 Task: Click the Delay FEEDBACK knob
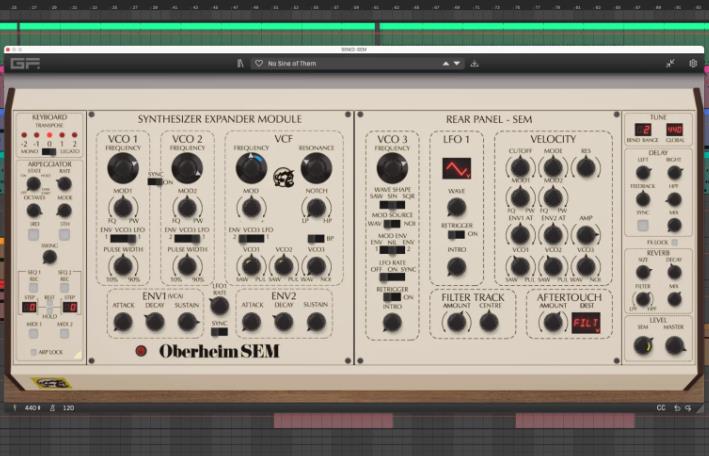[x=643, y=199]
